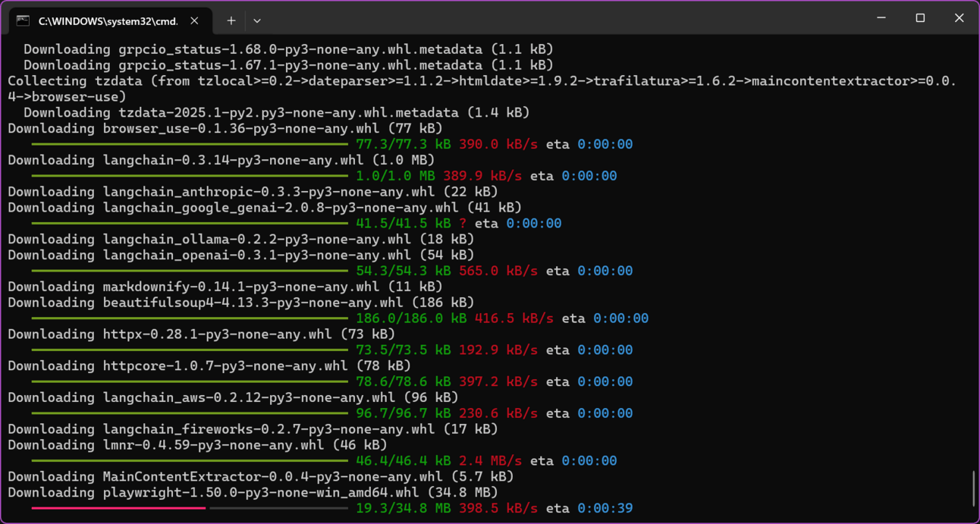The width and height of the screenshot is (980, 524).
Task: Click the '46.4/46.4 kB' size text
Action: pyautogui.click(x=404, y=461)
